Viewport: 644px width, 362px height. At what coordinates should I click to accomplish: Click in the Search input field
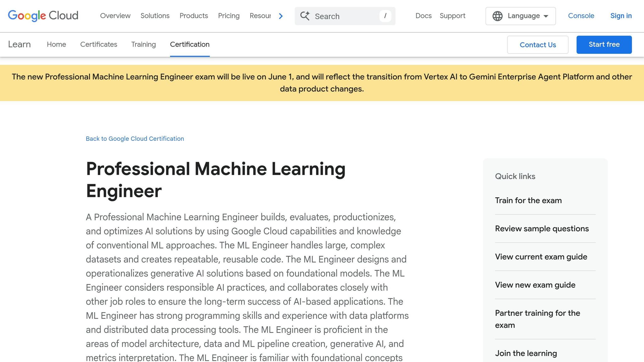pos(345,16)
